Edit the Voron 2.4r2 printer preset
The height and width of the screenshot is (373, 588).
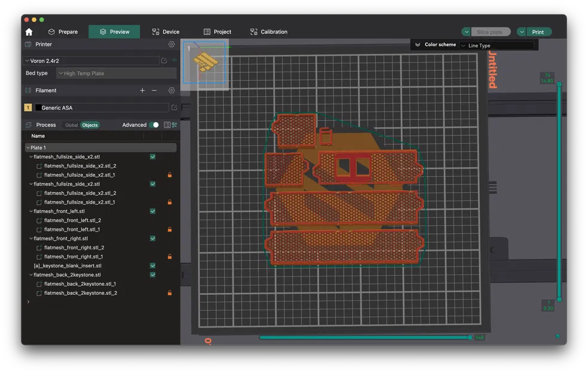coord(164,60)
